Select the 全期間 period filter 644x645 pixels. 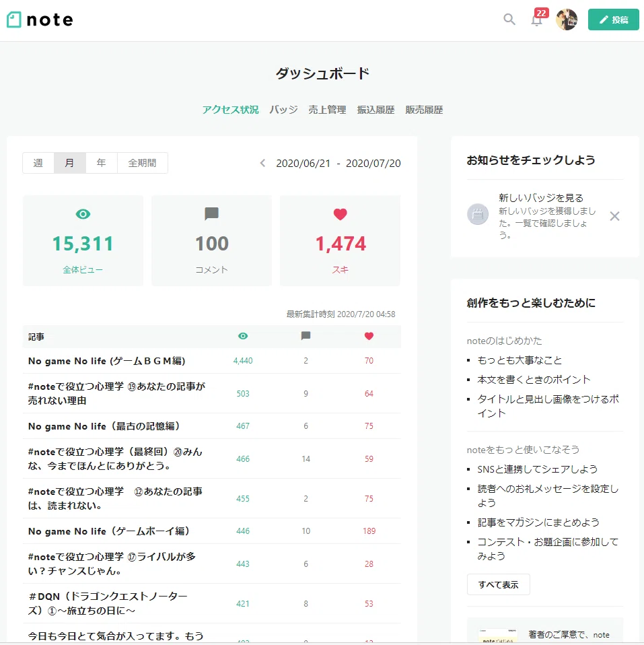point(142,163)
